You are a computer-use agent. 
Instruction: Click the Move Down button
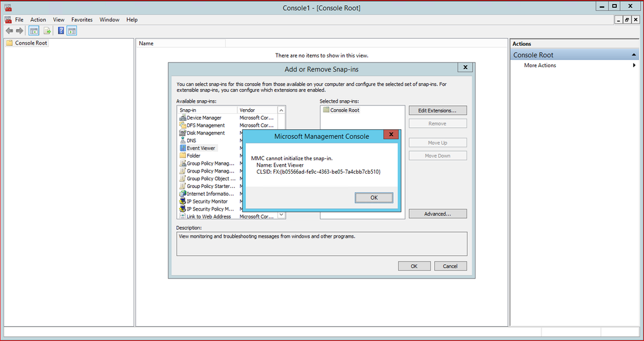pos(438,156)
